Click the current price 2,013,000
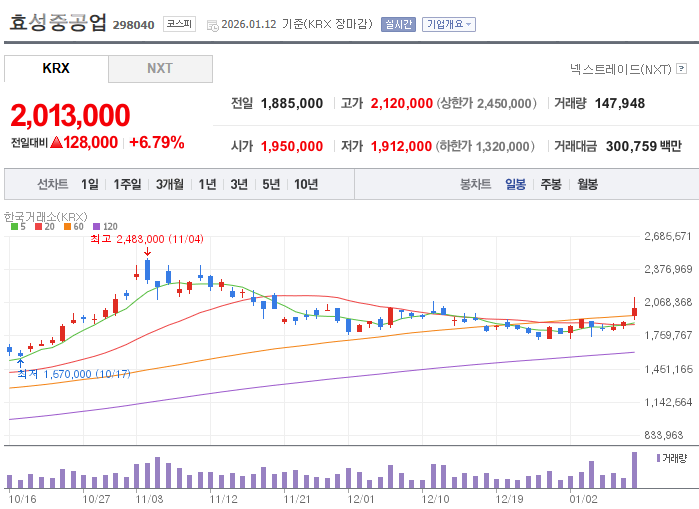The height and width of the screenshot is (509, 699). point(70,115)
